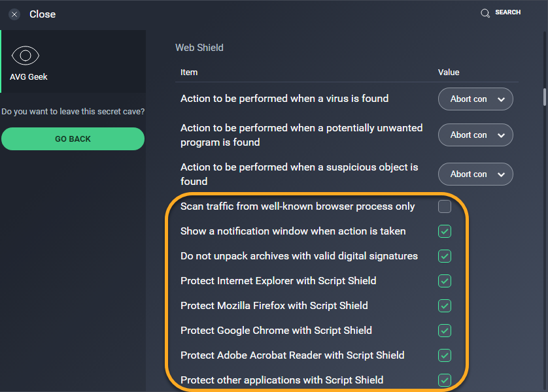Enable scan traffic from well-known browser only
This screenshot has height=392, width=548.
[445, 206]
